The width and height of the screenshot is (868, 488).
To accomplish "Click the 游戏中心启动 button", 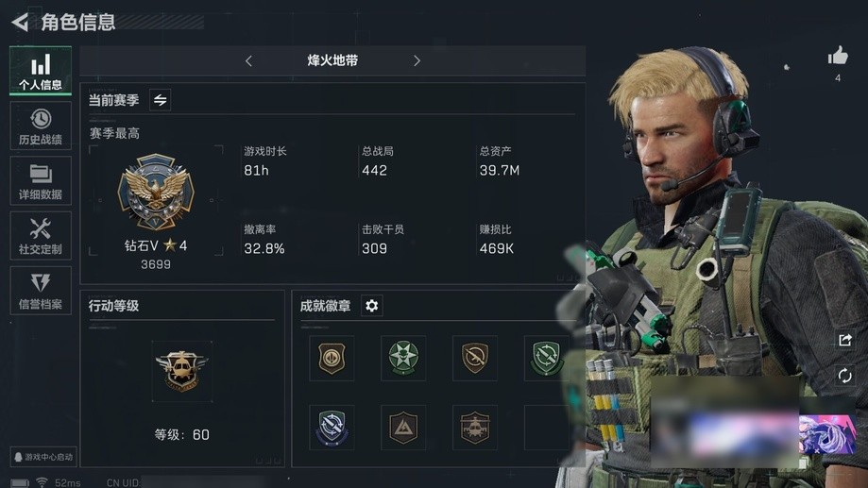I will click(43, 457).
